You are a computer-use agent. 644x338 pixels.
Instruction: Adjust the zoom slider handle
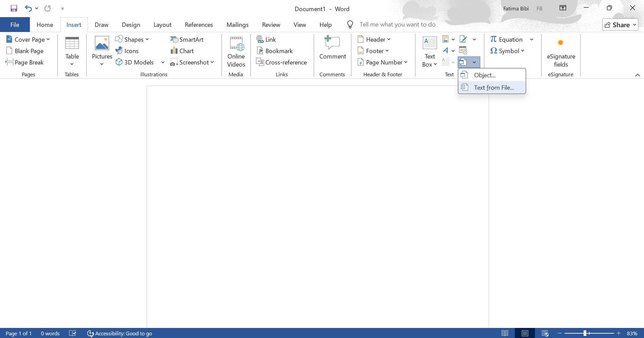585,333
